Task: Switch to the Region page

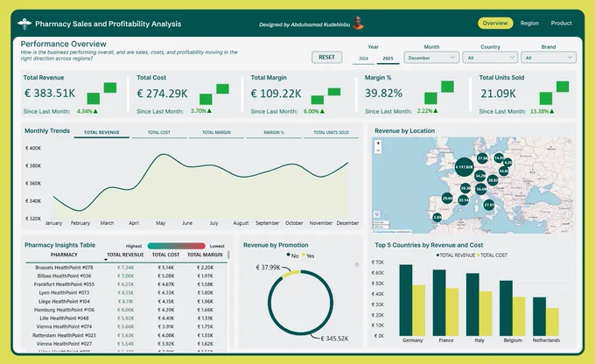Action: [529, 23]
